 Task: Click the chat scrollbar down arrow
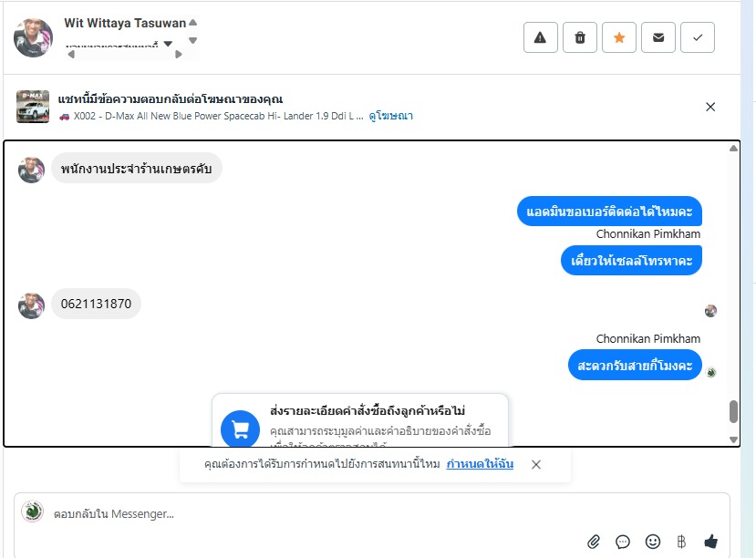tap(733, 440)
